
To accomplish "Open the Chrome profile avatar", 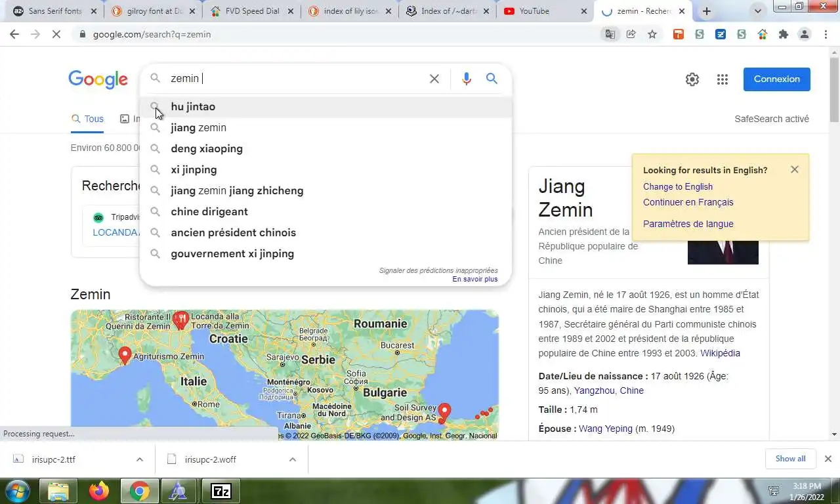I will (x=805, y=34).
